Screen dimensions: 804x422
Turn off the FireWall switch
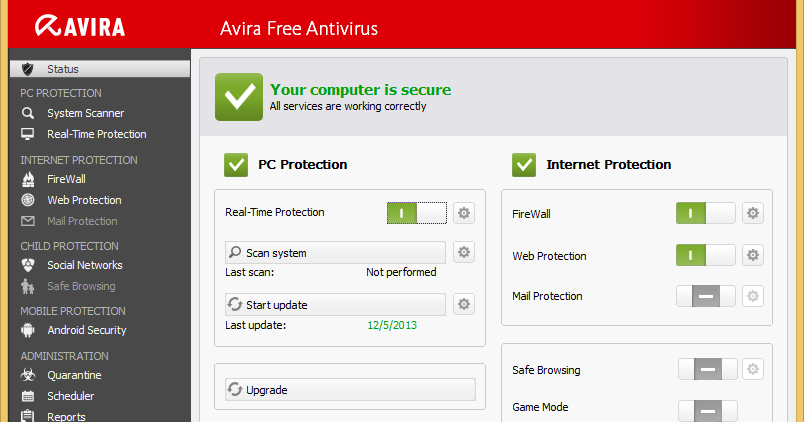[x=705, y=213]
